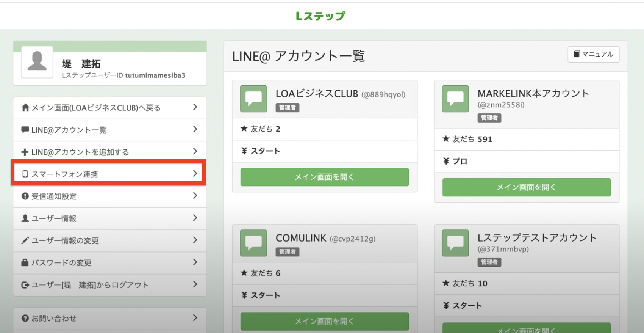Click the question mark icon beside お問い合わせ

[25, 318]
